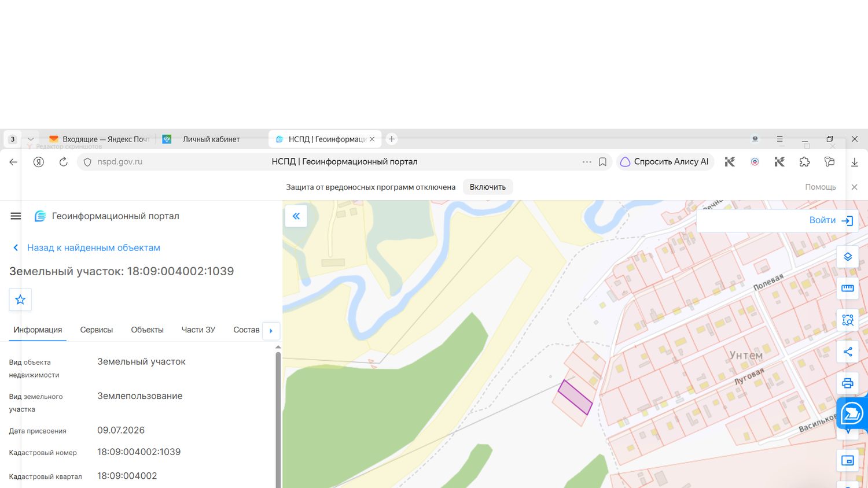868x488 pixels.
Task: Print the map with the printer icon
Action: (x=848, y=383)
